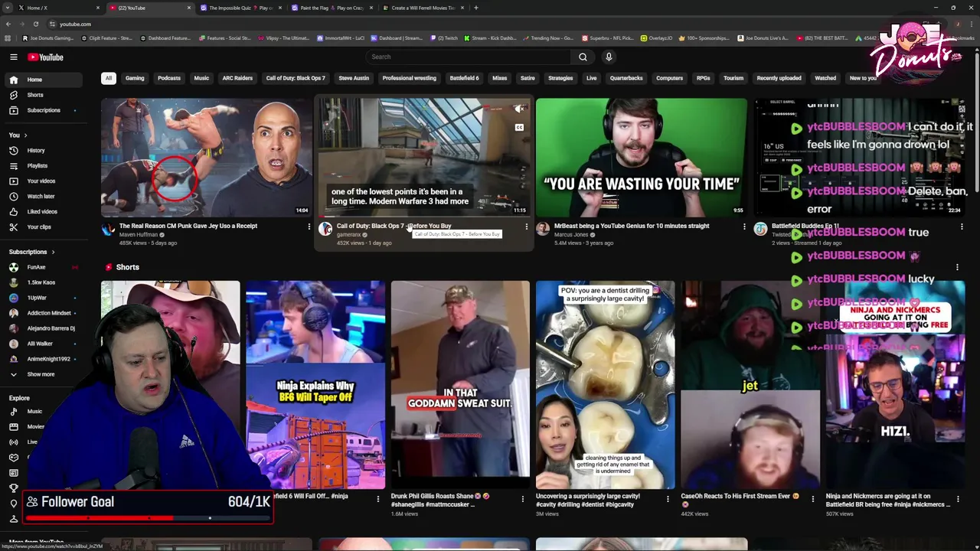
Task: Open options for CaseOh Reacts short
Action: (812, 499)
